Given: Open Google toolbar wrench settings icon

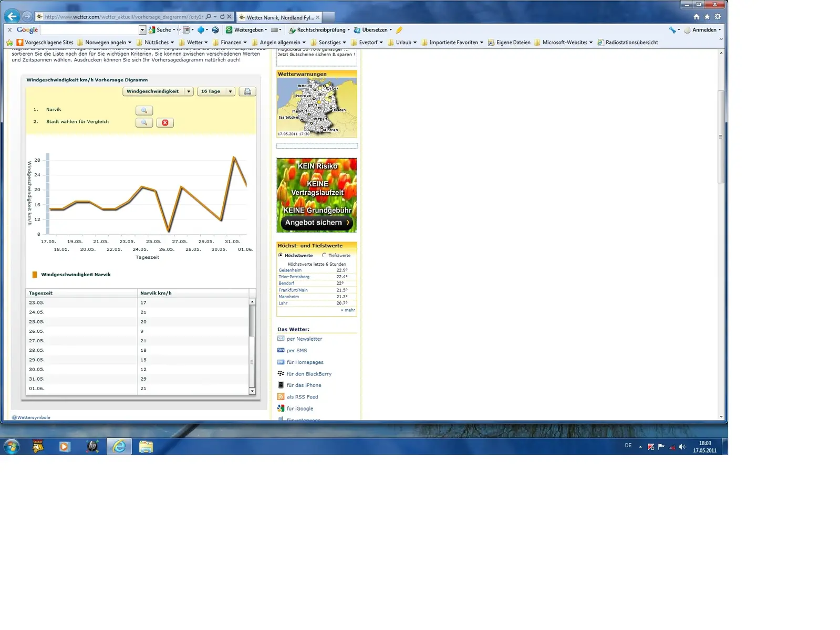Looking at the screenshot, I should (672, 30).
